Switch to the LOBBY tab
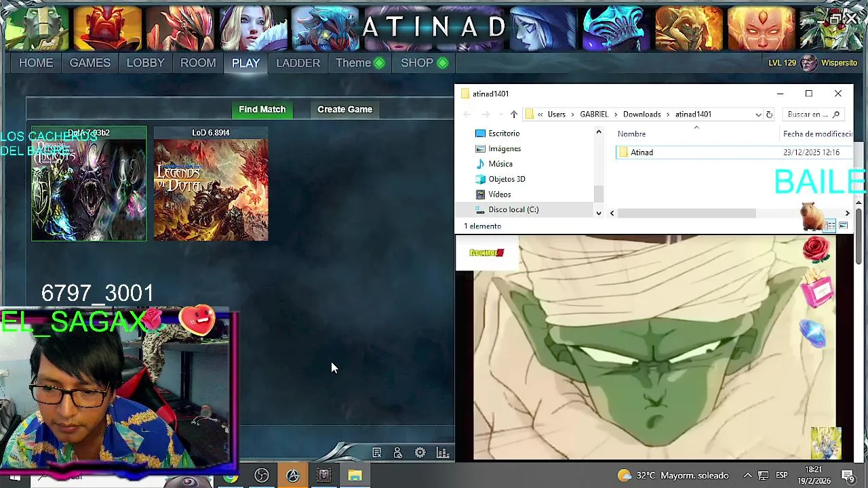The height and width of the screenshot is (488, 868). [x=146, y=63]
